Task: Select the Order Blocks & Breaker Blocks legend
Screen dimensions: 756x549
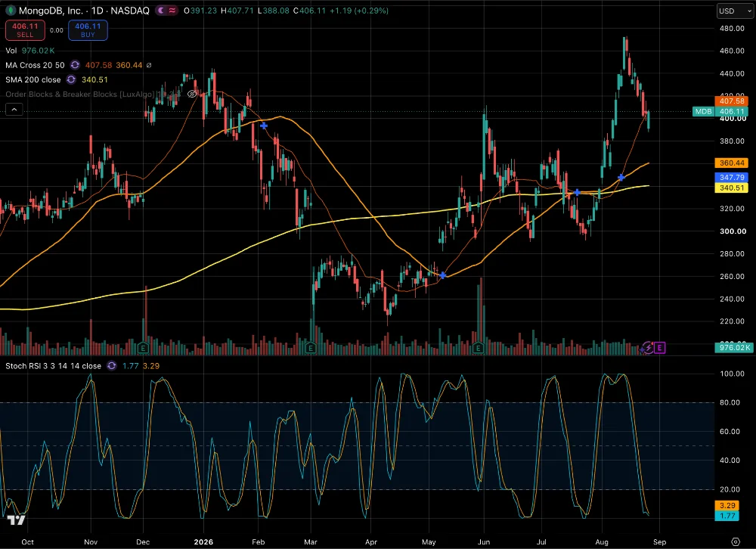Action: point(79,94)
